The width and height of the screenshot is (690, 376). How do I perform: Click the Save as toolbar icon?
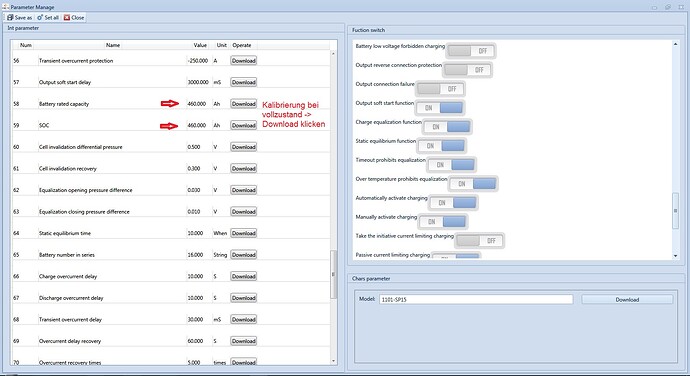(x=10, y=18)
